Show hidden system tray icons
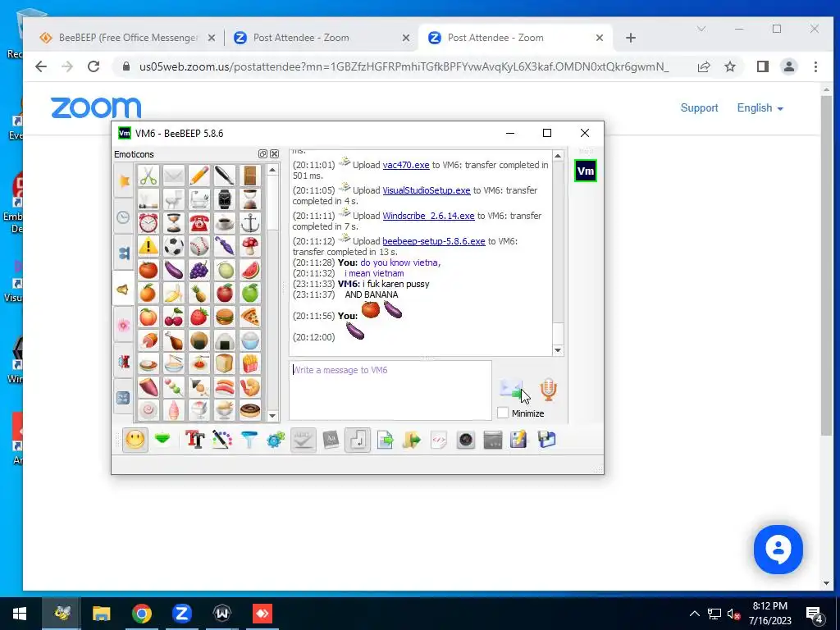The image size is (840, 630). 694,614
